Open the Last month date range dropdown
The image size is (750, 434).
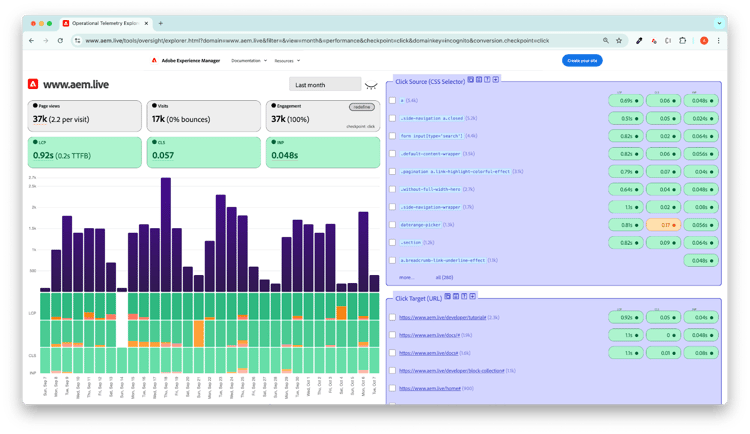[x=322, y=85]
